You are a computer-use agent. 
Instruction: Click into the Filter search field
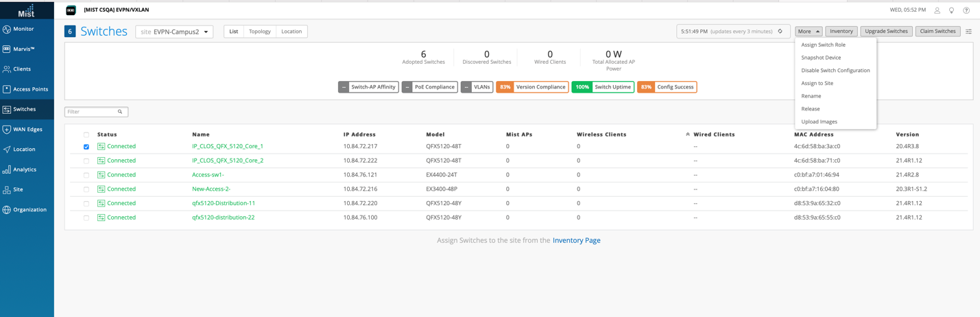click(92, 112)
